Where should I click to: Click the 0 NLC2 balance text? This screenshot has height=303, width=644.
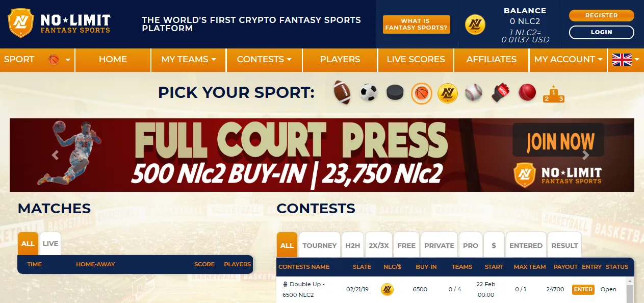pos(525,21)
